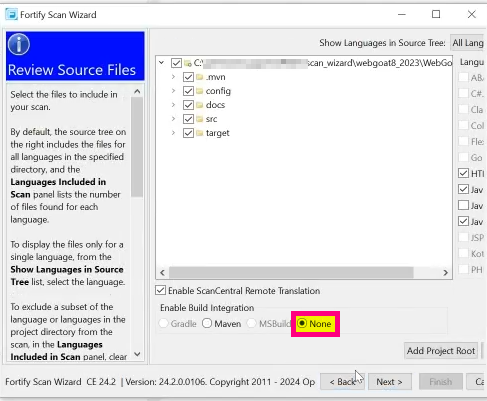The image size is (487, 401).
Task: Uncheck the .mvn folder checkbox
Action: point(188,77)
